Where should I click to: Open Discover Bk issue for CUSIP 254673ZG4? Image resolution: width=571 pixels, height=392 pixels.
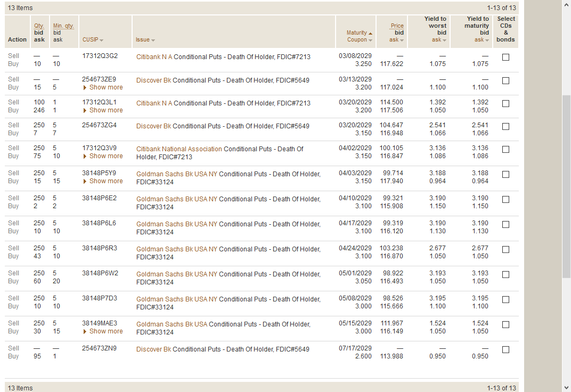(x=154, y=126)
